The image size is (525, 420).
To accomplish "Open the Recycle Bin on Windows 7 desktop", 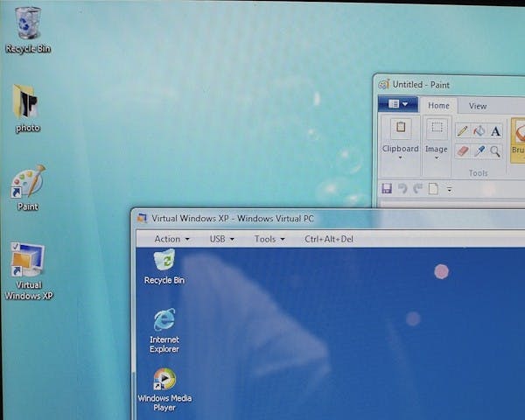I will tap(28, 30).
